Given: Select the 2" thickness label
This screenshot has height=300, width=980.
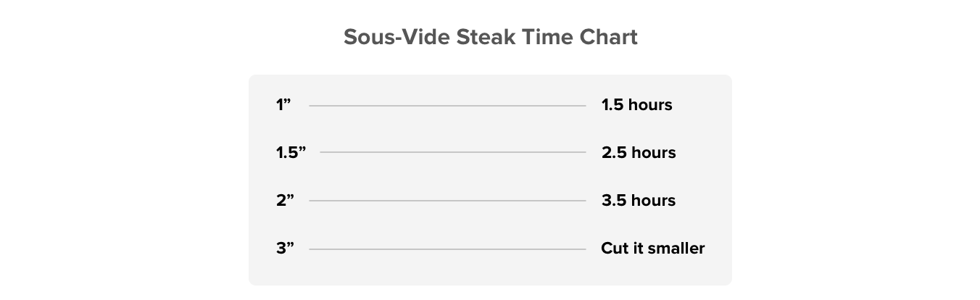Looking at the screenshot, I should pos(285,201).
